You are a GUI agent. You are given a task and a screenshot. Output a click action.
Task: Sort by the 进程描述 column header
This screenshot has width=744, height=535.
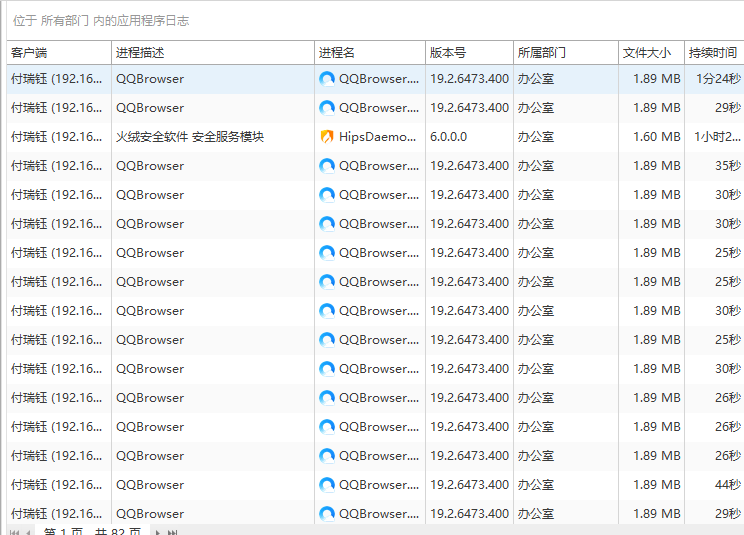[x=213, y=53]
